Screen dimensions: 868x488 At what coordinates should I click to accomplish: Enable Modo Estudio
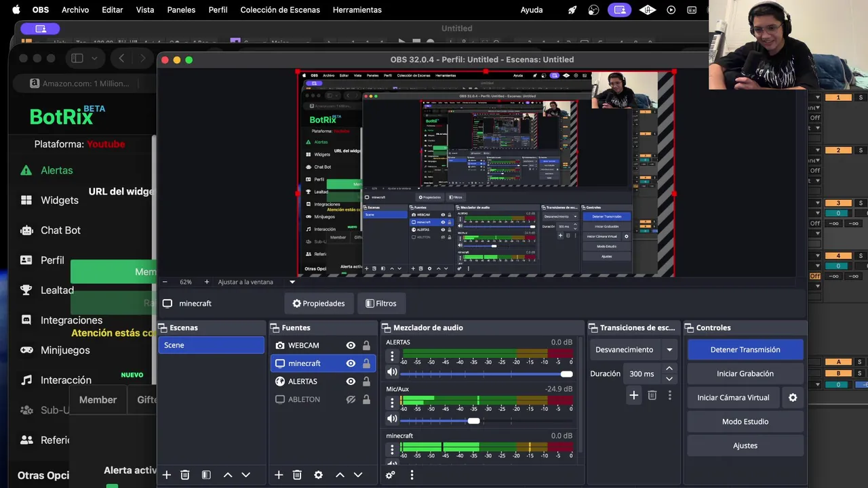745,422
